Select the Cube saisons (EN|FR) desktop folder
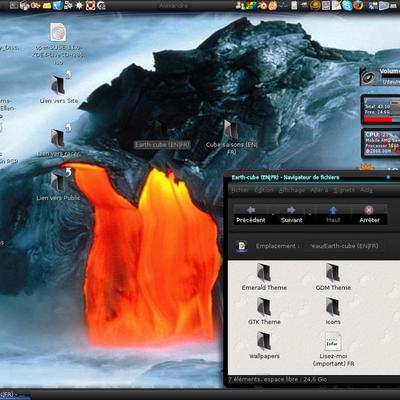Image resolution: width=400 pixels, height=400 pixels. (231, 137)
